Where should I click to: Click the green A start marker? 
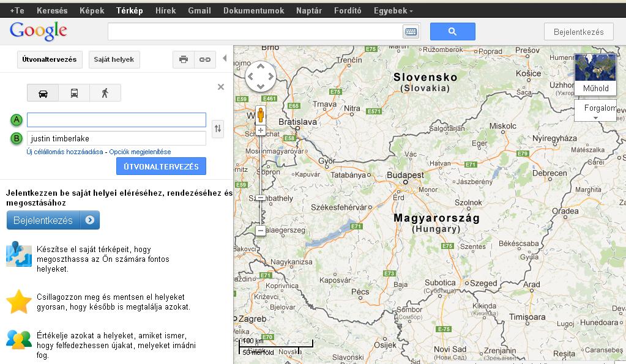tap(17, 119)
